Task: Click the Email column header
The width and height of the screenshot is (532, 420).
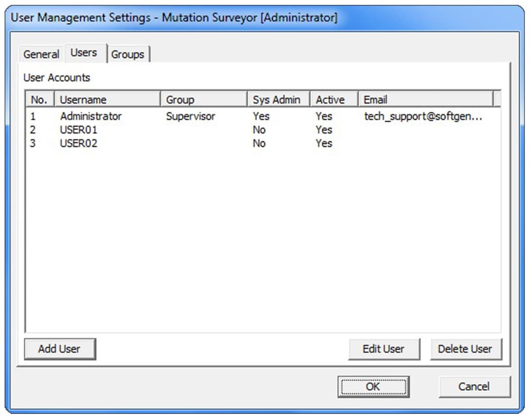Action: (x=425, y=100)
